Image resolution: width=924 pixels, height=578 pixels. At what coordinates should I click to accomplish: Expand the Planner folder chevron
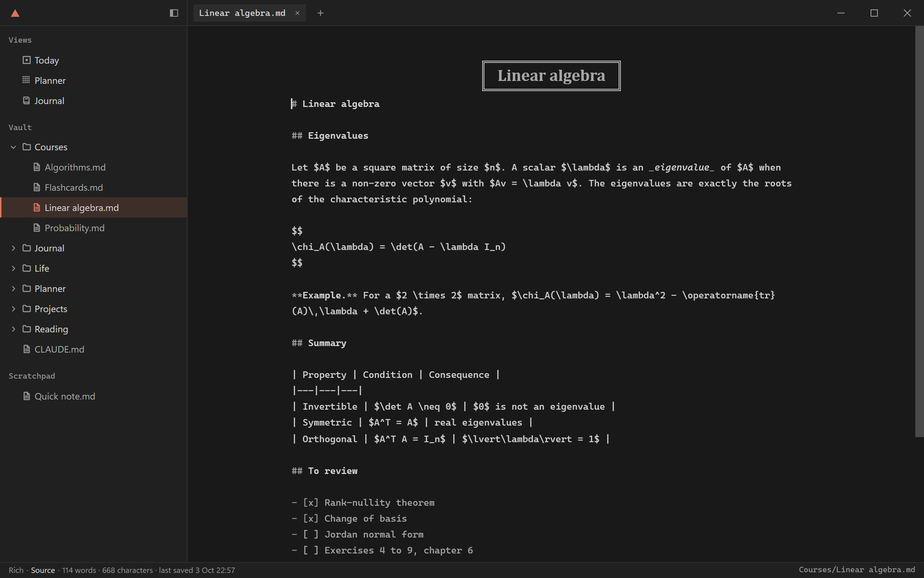click(x=13, y=289)
